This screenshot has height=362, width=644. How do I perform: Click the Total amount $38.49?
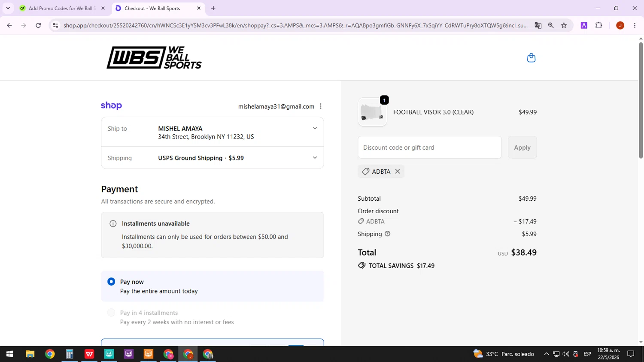[524, 253]
